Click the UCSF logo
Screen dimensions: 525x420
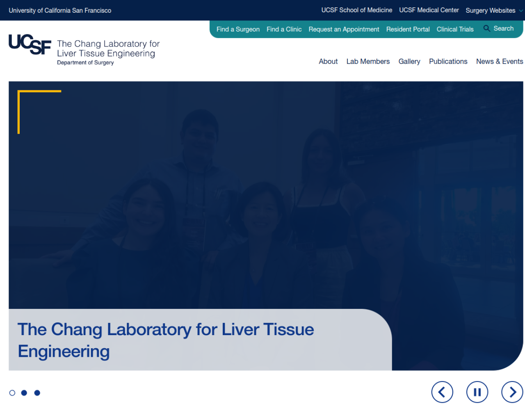tap(30, 44)
